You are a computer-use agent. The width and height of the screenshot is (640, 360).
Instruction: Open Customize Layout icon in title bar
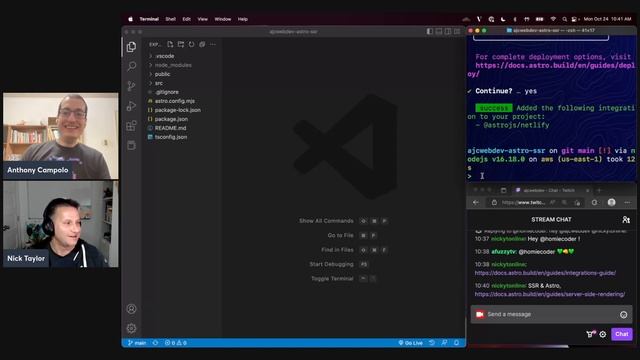pyautogui.click(x=457, y=31)
